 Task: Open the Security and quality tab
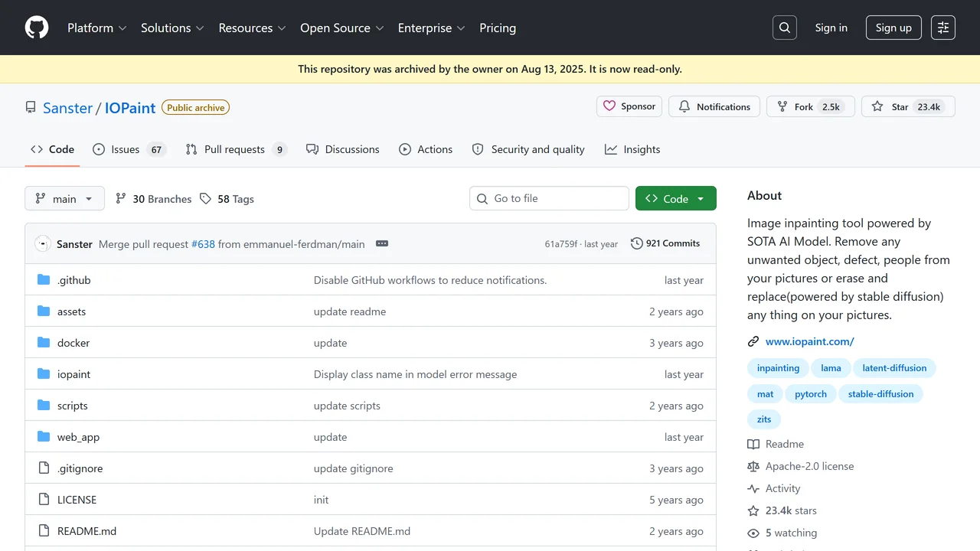528,149
